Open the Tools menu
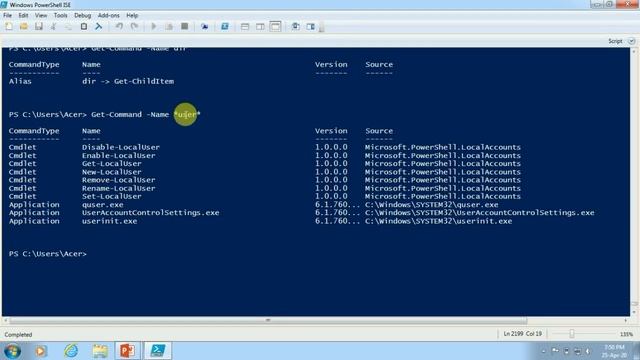 click(60, 15)
